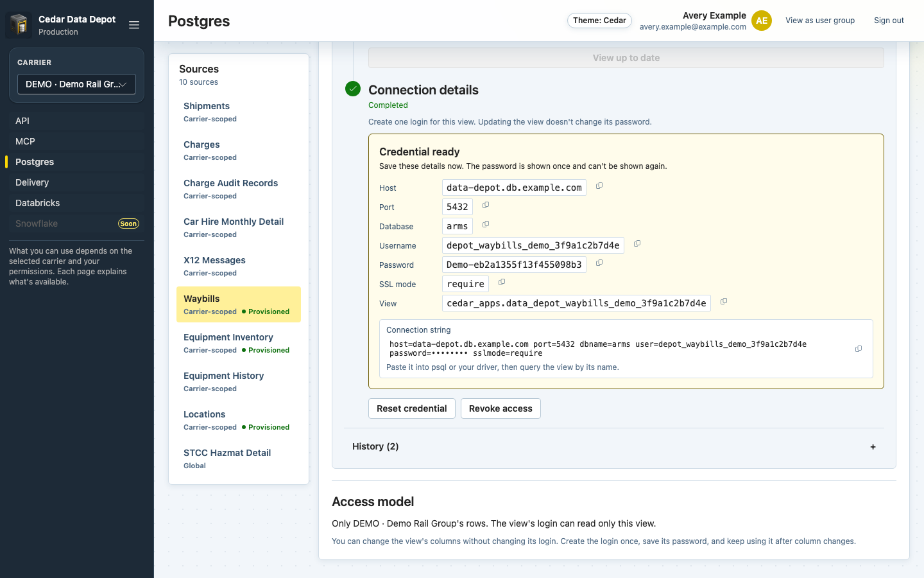Click the Snowflake coming-soon item

tap(77, 223)
